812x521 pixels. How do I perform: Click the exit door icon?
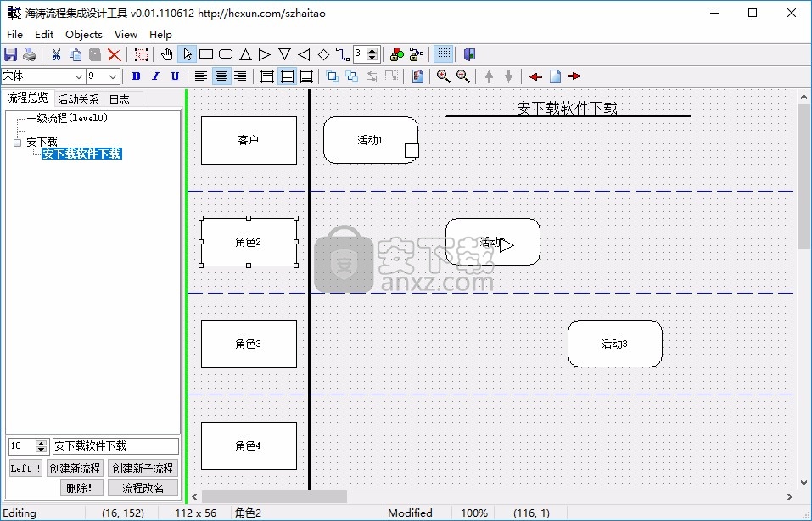469,54
